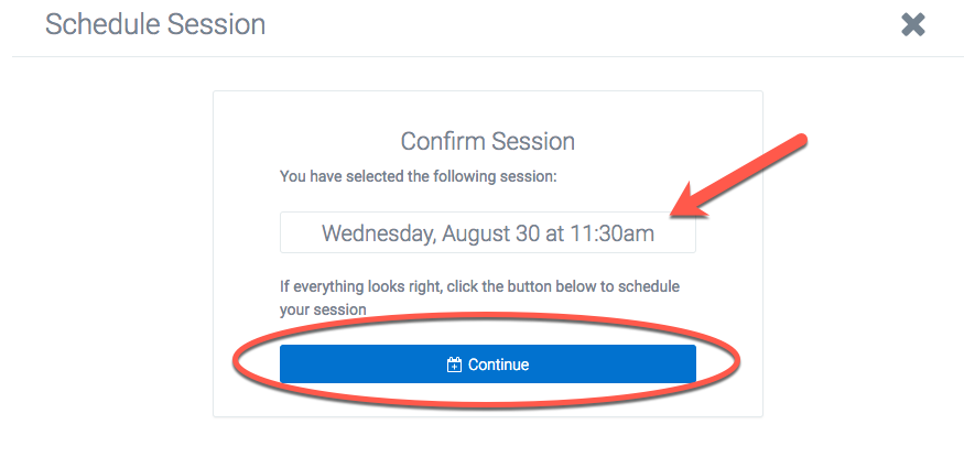Close the Schedule Session dialog

click(913, 25)
